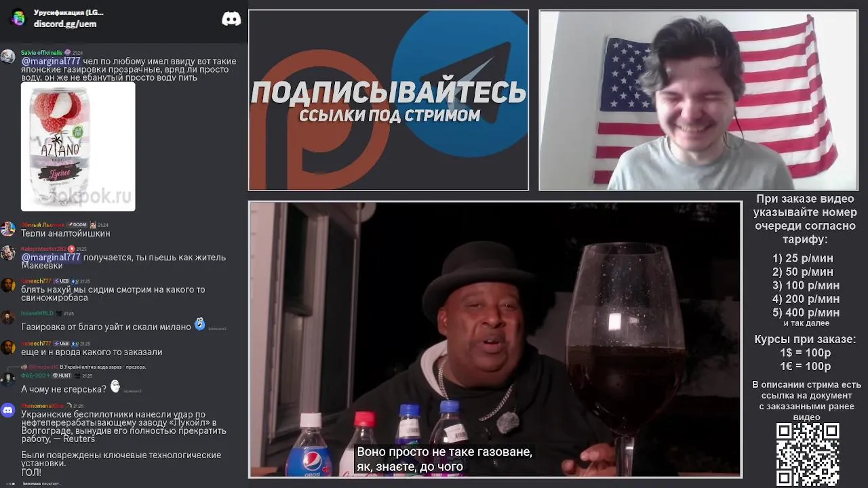The width and height of the screenshot is (868, 488).
Task: Click the main video with wine glass
Action: 496,340
